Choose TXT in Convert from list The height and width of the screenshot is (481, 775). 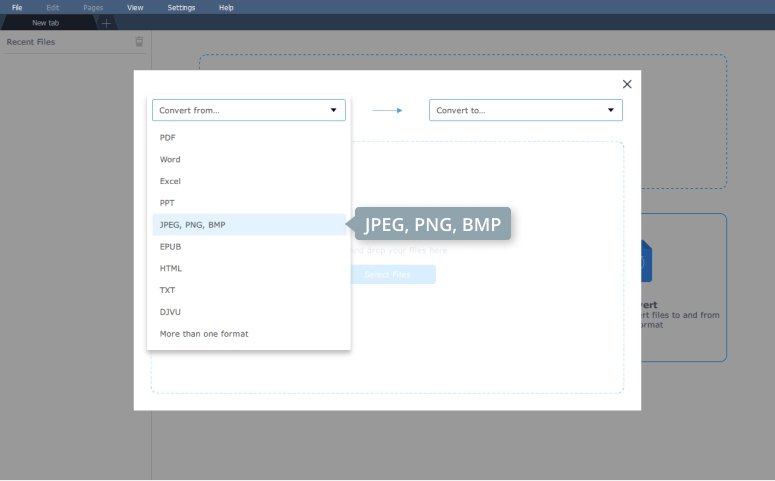pos(249,290)
